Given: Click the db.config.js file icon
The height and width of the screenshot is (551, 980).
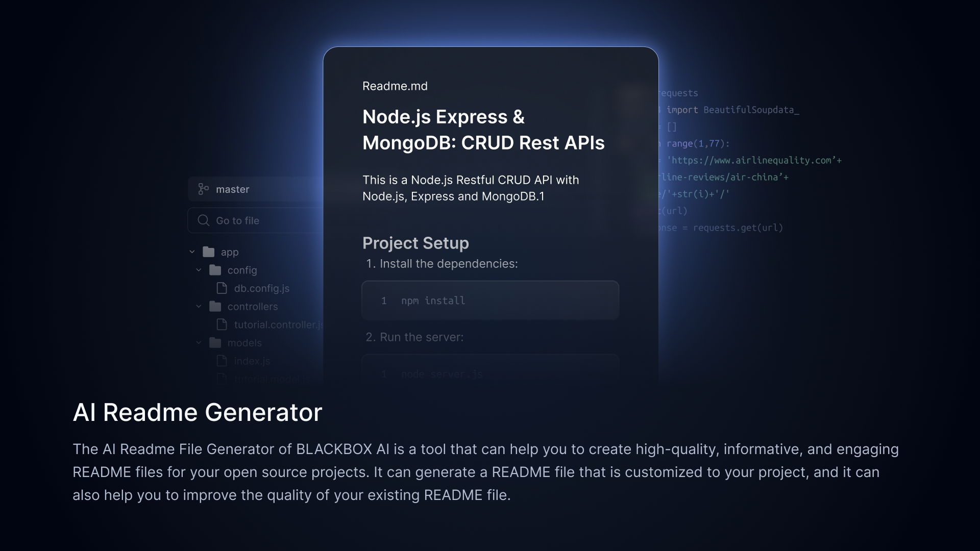Looking at the screenshot, I should 222,288.
